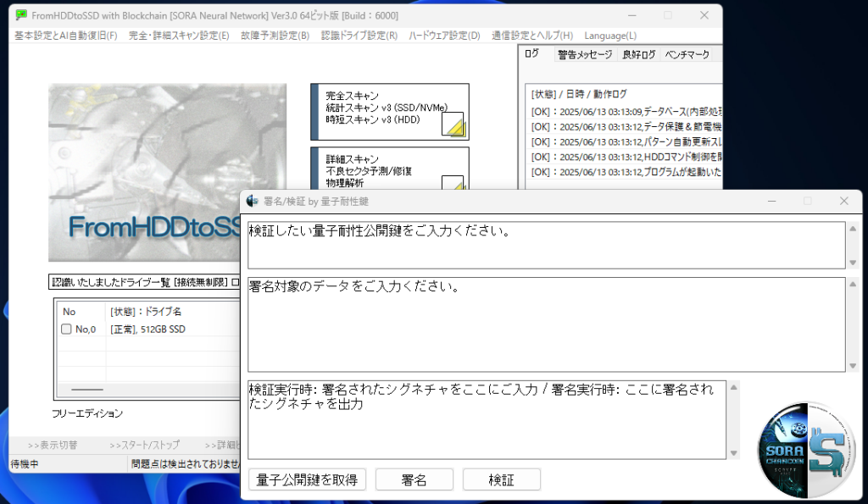Start the 完全スキャン full scan button
The image size is (868, 504).
[390, 112]
